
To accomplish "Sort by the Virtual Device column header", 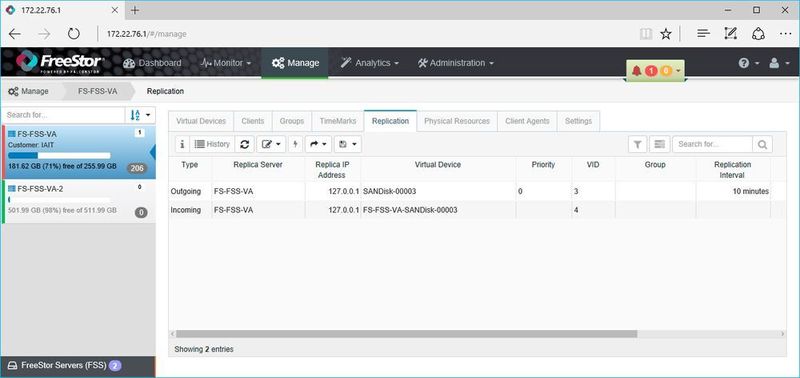I will [x=438, y=165].
